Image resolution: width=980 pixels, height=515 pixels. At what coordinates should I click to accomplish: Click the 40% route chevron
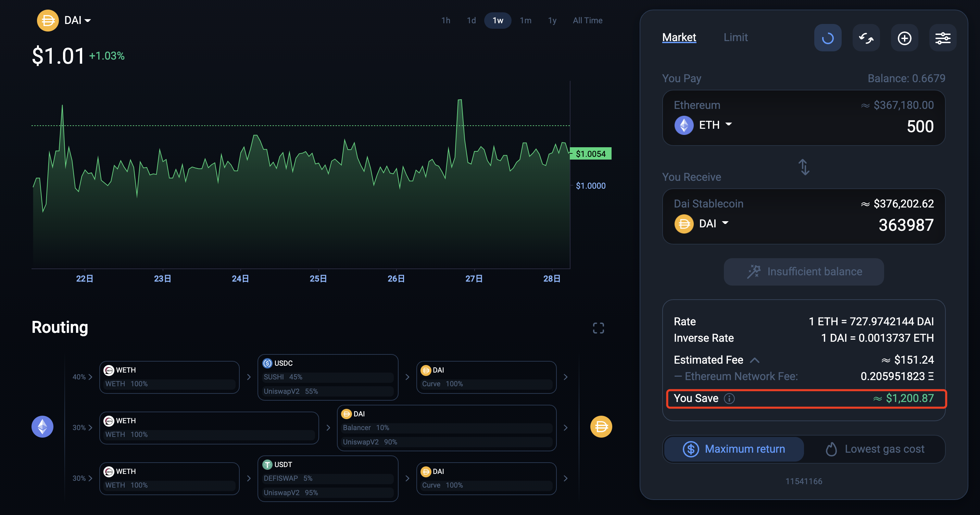click(x=90, y=377)
